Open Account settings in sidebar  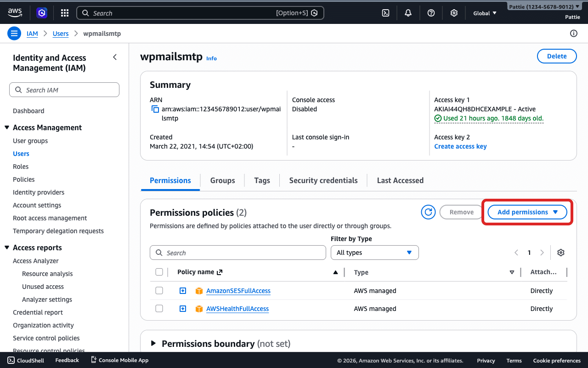37,205
